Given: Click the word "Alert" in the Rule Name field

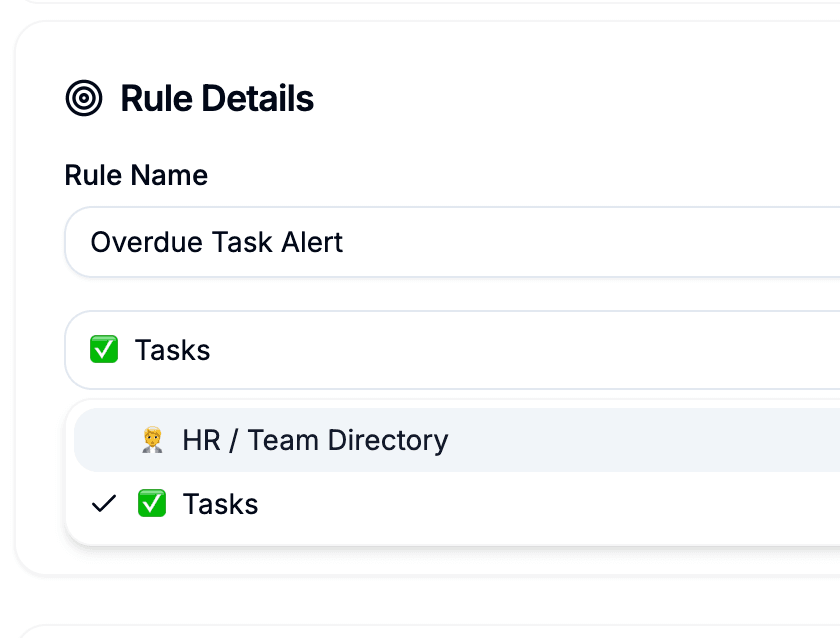Looking at the screenshot, I should pos(311,242).
